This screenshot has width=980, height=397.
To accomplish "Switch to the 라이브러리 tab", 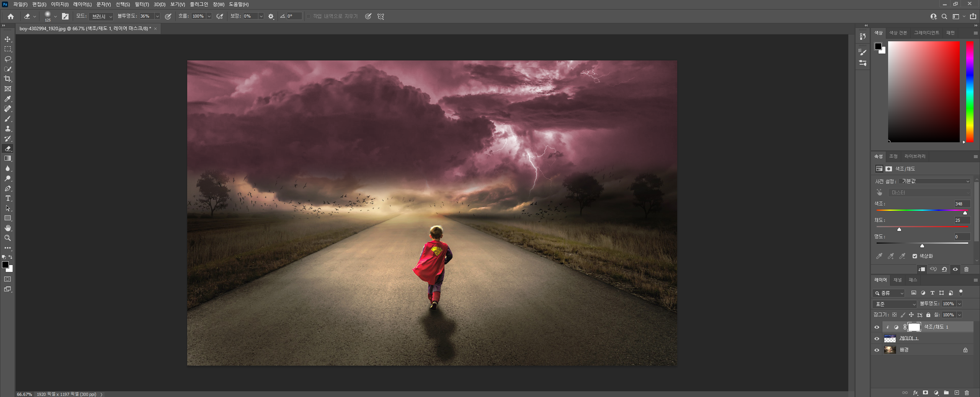I will 915,156.
